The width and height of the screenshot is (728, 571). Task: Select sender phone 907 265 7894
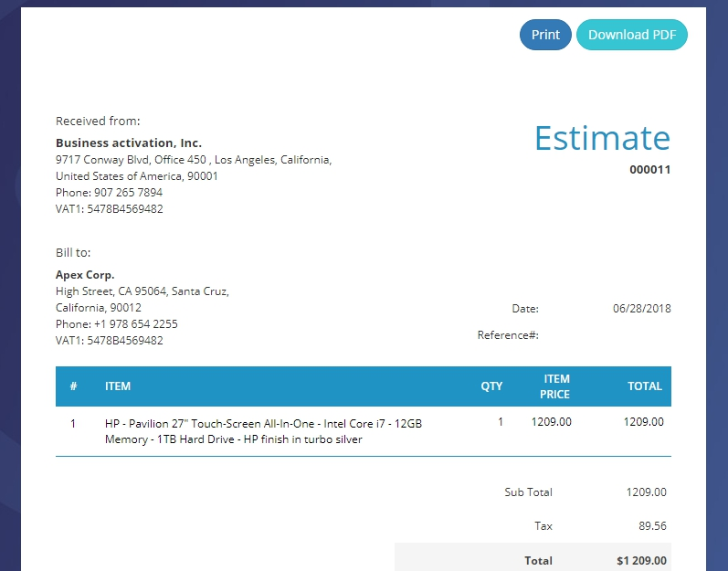[x=128, y=193]
